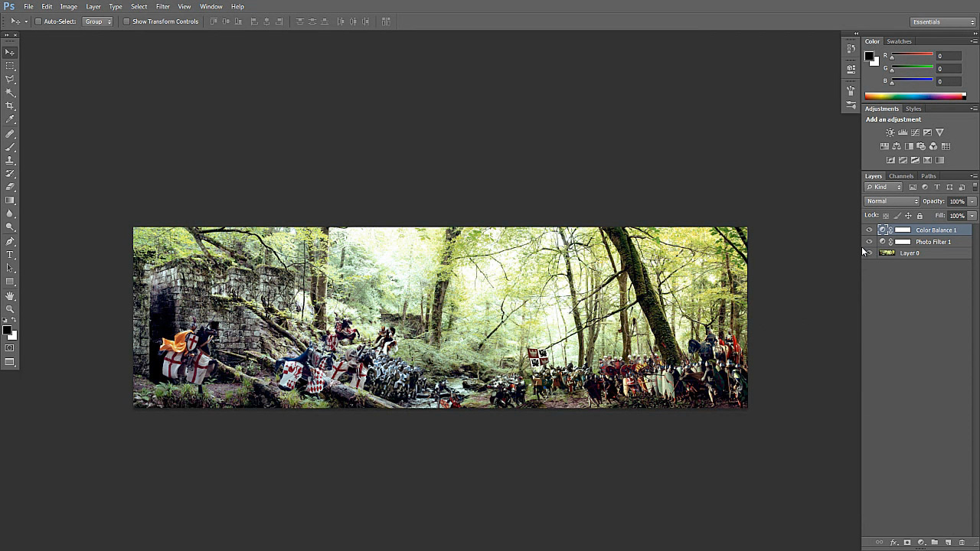This screenshot has width=980, height=551.
Task: Click the red R channel slider
Action: pyautogui.click(x=912, y=56)
